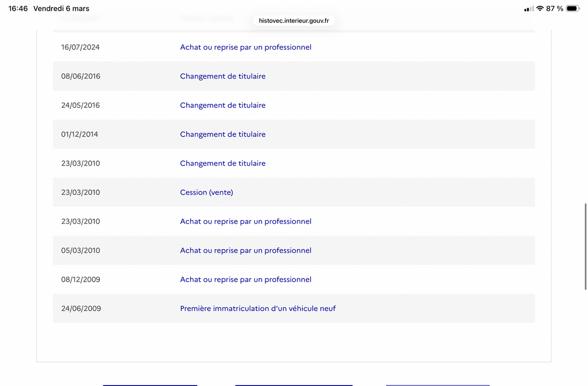Image resolution: width=588 pixels, height=386 pixels.
Task: Open the 23/03/2010 Achat ou reprise link
Action: (245, 221)
